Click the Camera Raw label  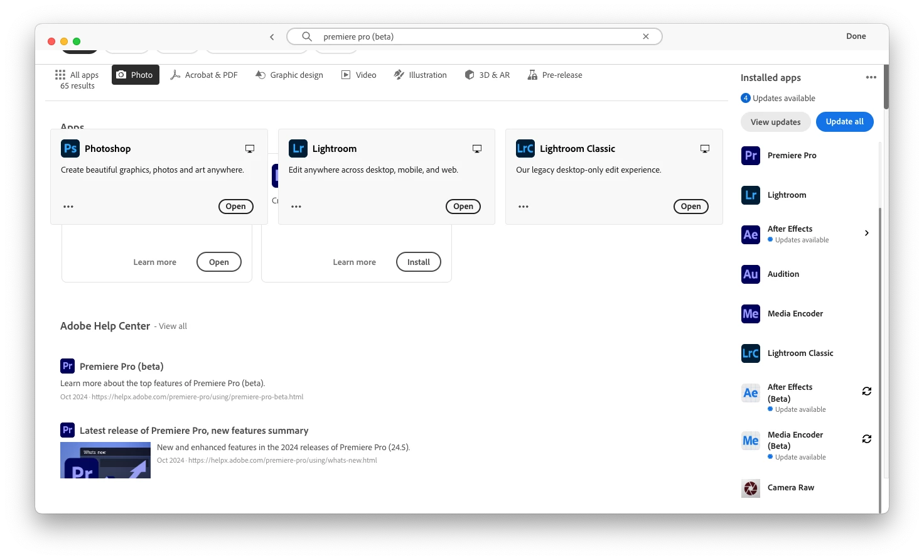click(x=791, y=488)
